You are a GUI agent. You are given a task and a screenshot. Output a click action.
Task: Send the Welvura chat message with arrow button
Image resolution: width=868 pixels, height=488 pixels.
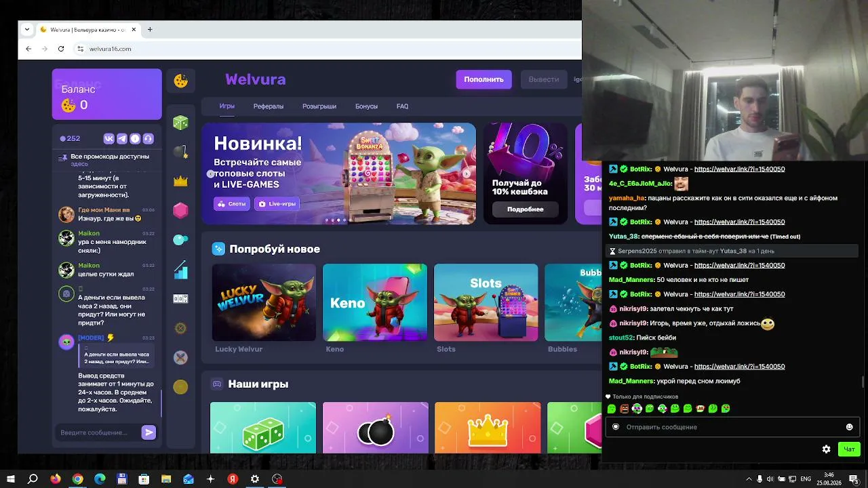tap(149, 432)
